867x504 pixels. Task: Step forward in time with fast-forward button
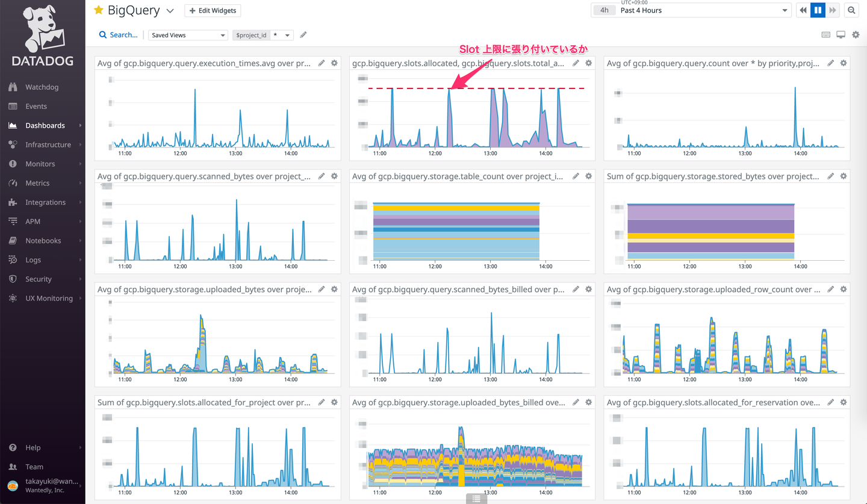(833, 10)
